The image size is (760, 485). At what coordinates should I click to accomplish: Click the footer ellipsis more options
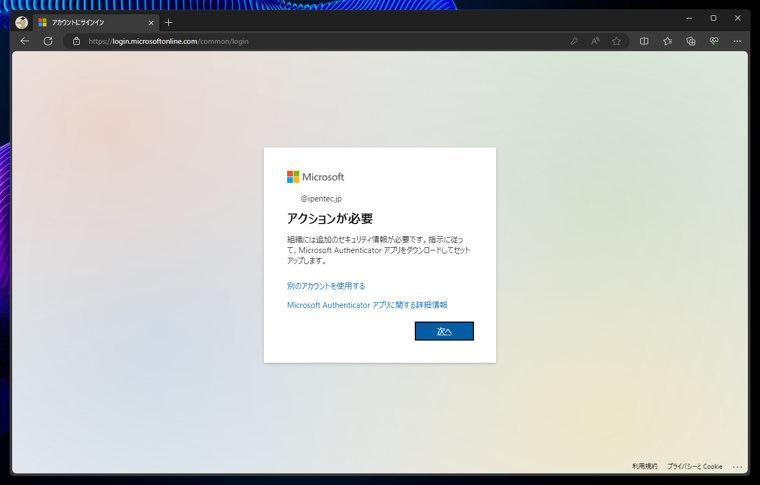coord(737,467)
